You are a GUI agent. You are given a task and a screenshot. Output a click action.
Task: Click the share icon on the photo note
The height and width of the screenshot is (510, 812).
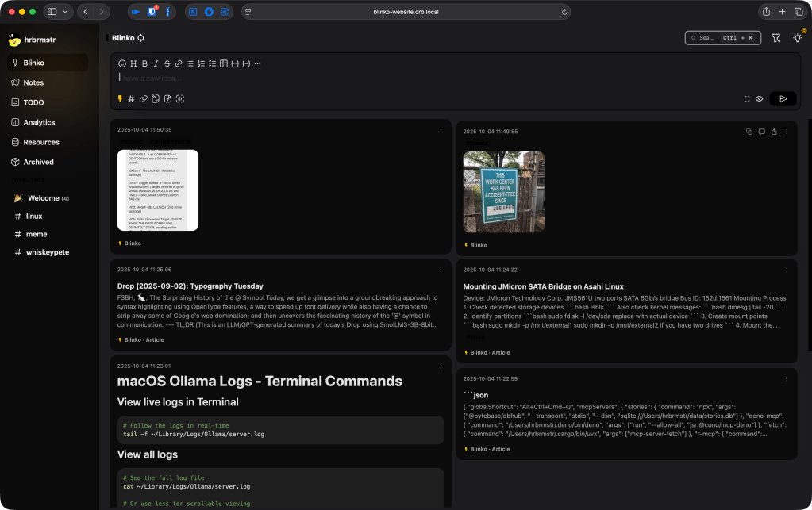[x=774, y=132]
